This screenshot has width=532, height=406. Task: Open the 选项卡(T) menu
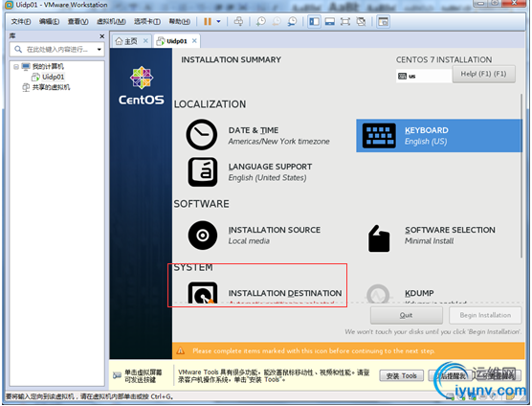point(147,22)
